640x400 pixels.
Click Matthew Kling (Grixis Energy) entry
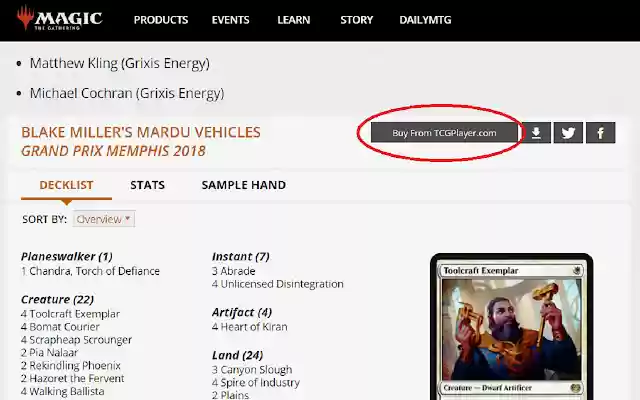tap(120, 63)
